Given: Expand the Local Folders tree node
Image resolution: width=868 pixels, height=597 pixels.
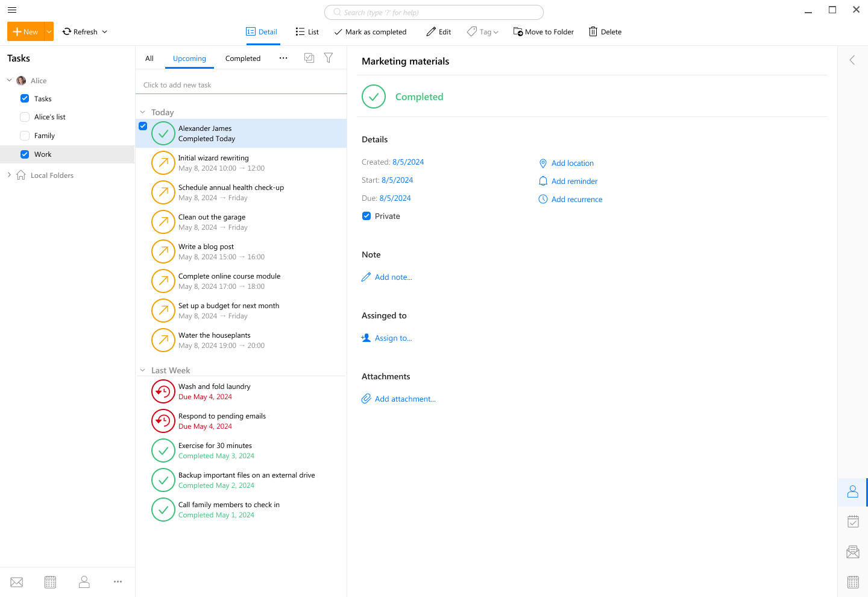Looking at the screenshot, I should click(x=9, y=175).
